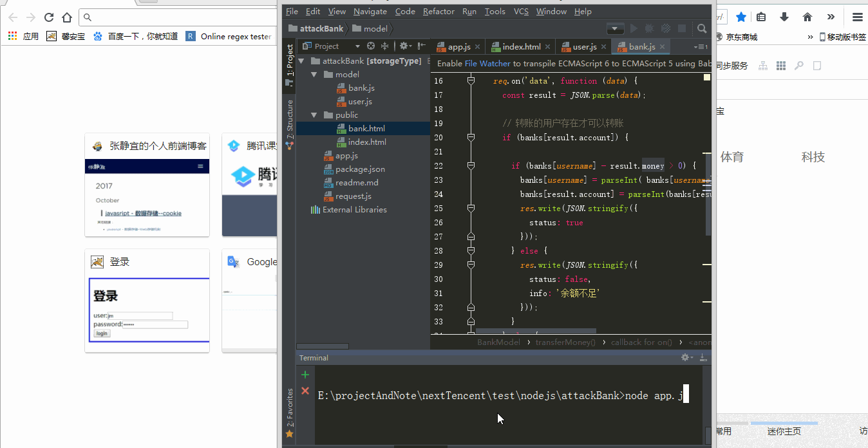Image resolution: width=868 pixels, height=448 pixels.
Task: Click the blue bookmark star in Firefox
Action: coord(741,17)
